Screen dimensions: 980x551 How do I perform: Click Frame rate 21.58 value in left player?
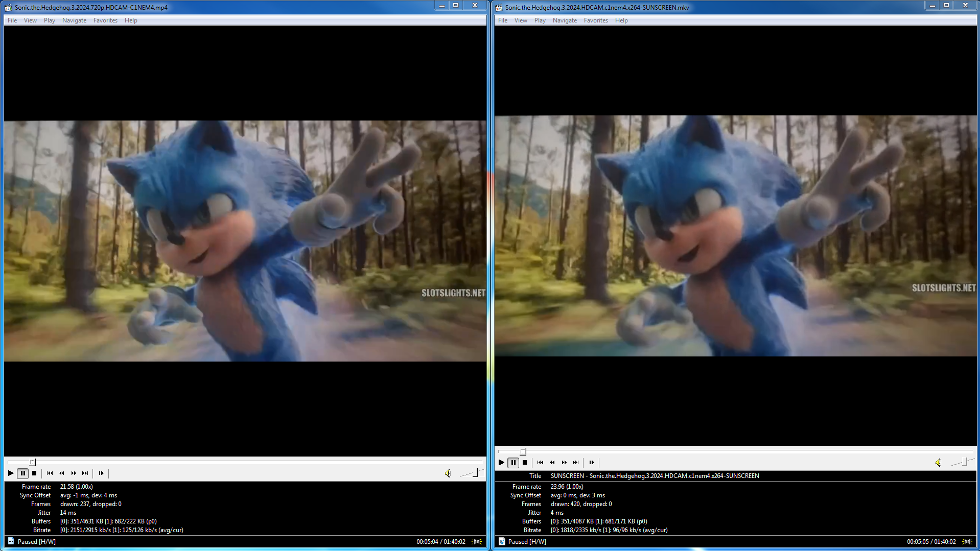[x=77, y=487]
